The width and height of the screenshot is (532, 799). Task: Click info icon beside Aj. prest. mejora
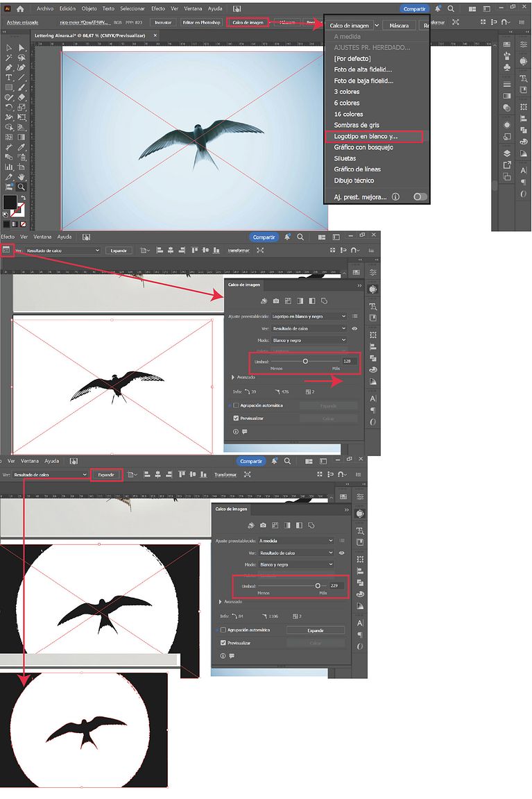click(395, 197)
